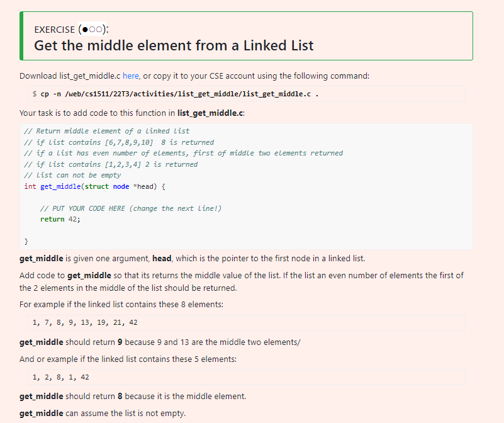The image size is (504, 423).
Task: Click the filled difficulty dot in the exercise header
Action: [85, 29]
